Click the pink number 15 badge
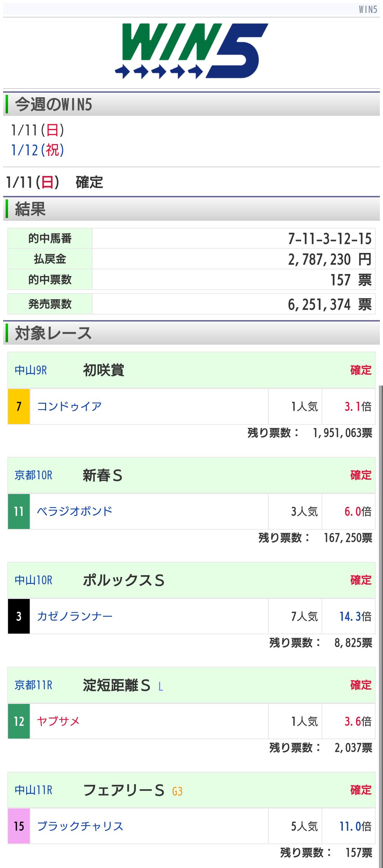The height and width of the screenshot is (868, 383). pyautogui.click(x=19, y=826)
